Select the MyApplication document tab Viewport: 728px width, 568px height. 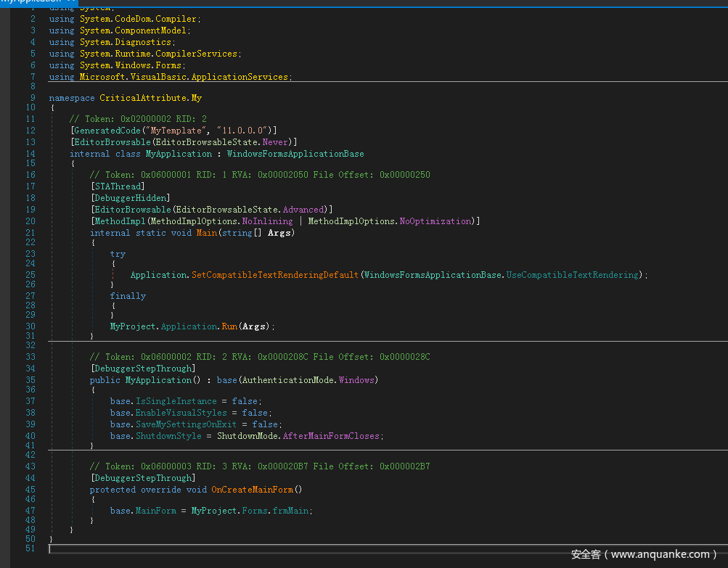tap(29, 2)
